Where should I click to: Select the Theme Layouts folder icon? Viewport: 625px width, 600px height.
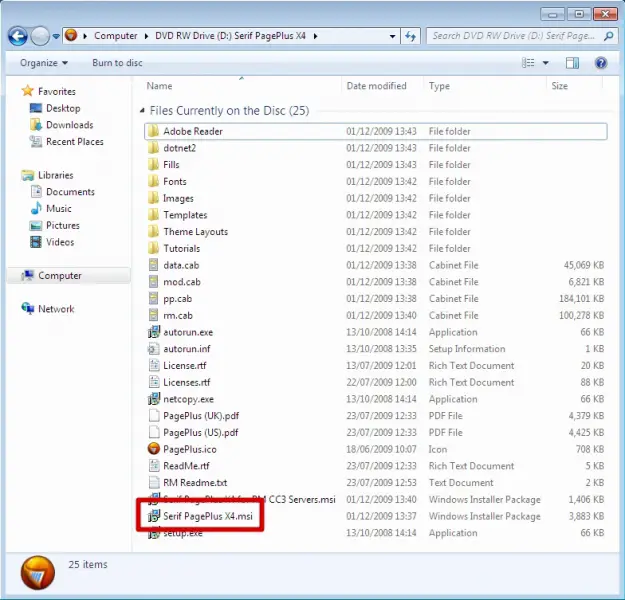153,232
